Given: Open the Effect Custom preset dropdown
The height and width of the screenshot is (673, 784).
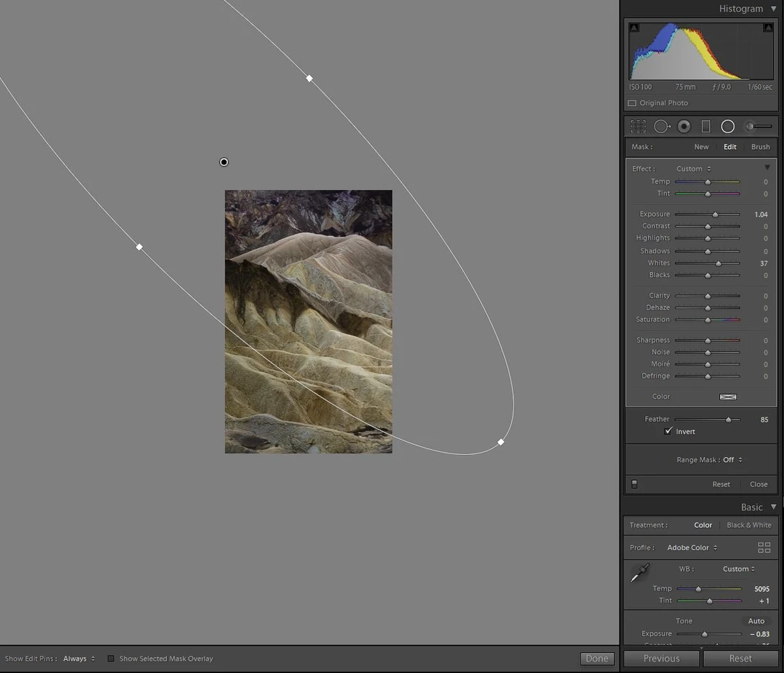Looking at the screenshot, I should [x=693, y=168].
